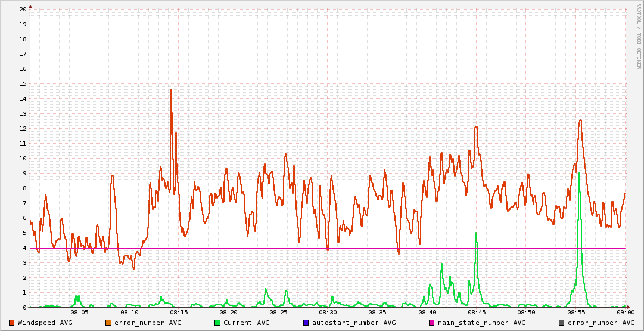Select the 08:30 time axis label
The width and height of the screenshot is (644, 331).
click(x=328, y=312)
